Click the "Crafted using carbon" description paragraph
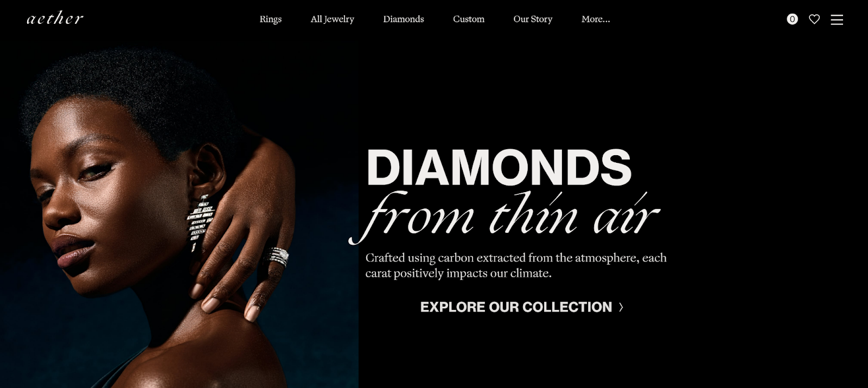The height and width of the screenshot is (388, 868). [516, 265]
